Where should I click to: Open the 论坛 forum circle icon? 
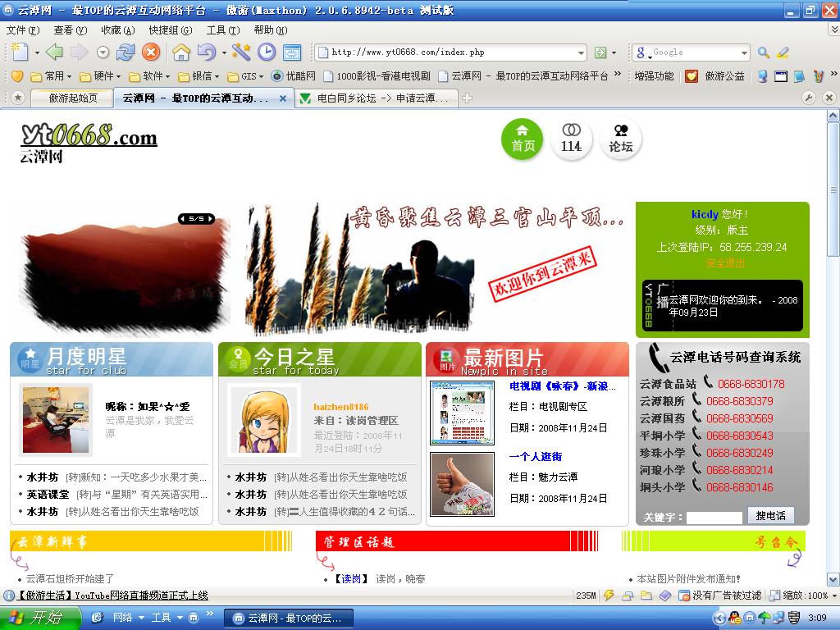point(620,139)
